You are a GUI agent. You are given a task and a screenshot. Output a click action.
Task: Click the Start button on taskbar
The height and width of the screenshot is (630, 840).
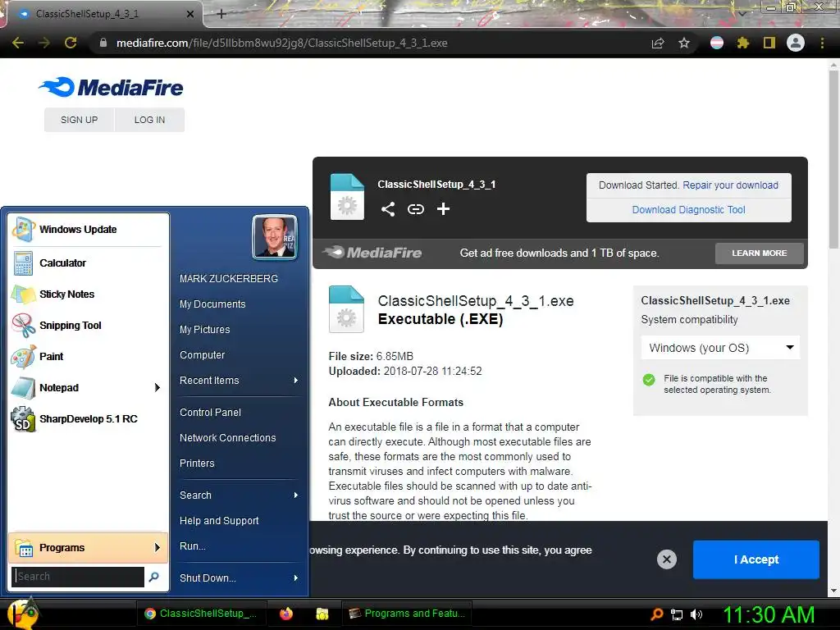point(24,614)
